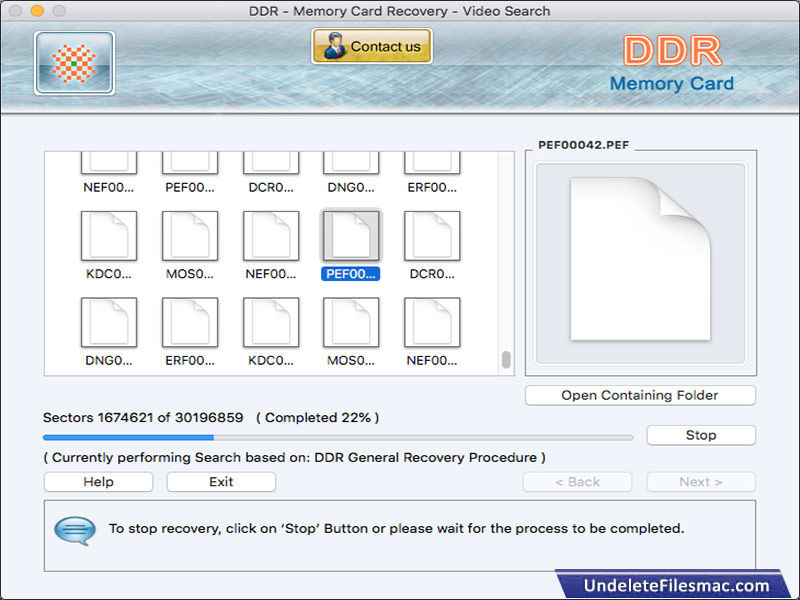Screen dimensions: 800x600
Task: Click the Back button
Action: [x=577, y=482]
